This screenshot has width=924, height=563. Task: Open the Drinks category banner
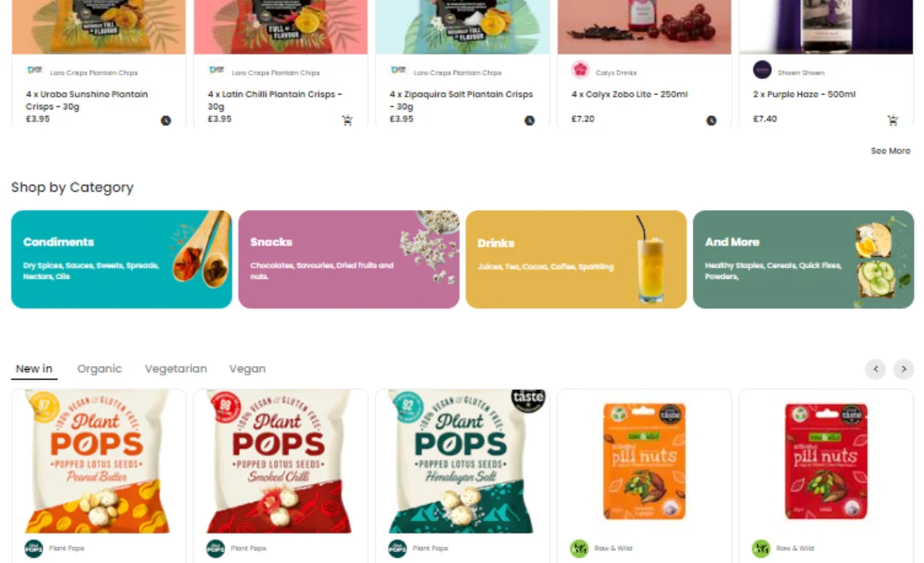(575, 260)
